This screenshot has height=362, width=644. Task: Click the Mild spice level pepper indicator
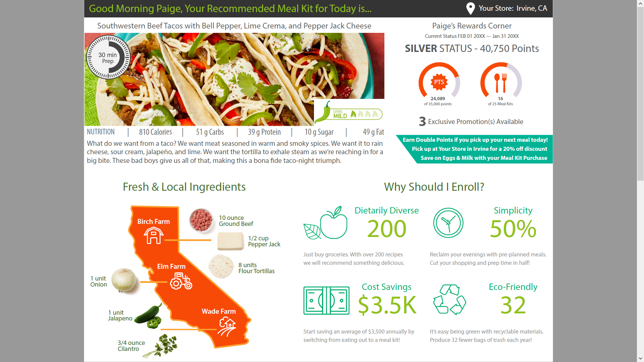pos(349,113)
